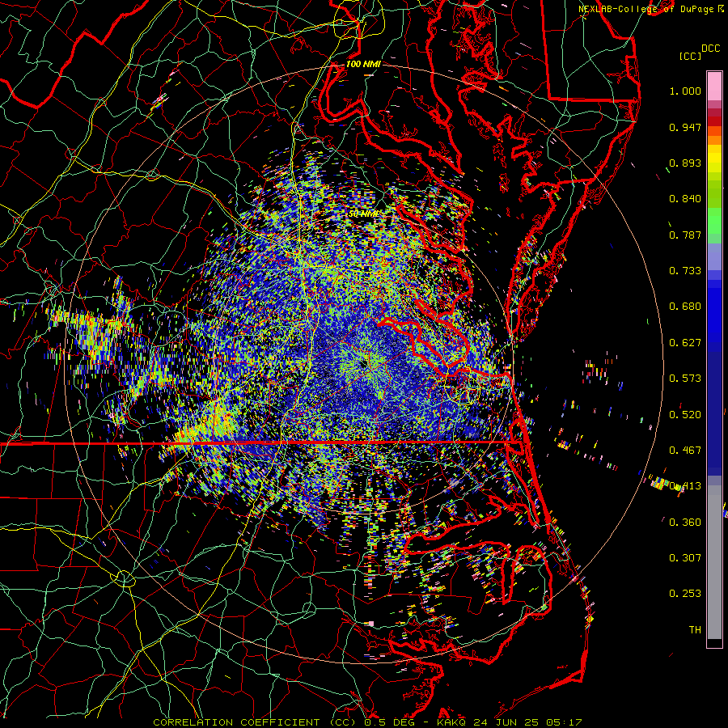The image size is (728, 728).
Task: Click the DCC label above the color bar
Action: tap(710, 49)
